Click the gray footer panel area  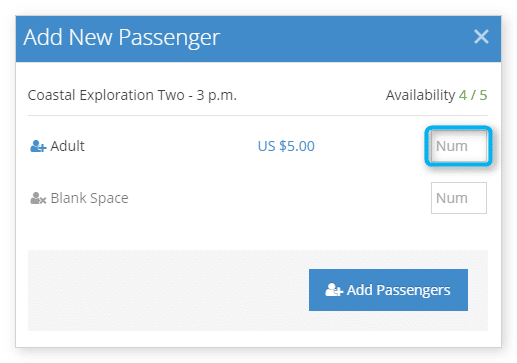(x=258, y=290)
